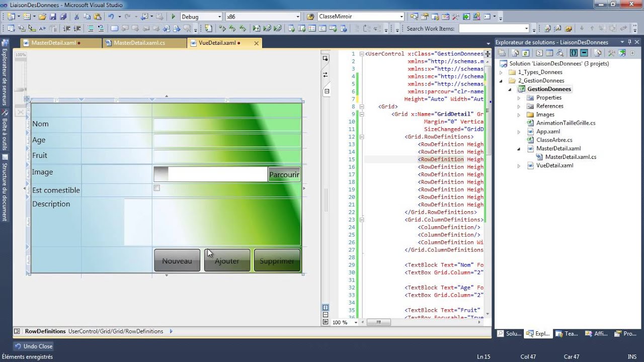The width and height of the screenshot is (644, 362).
Task: Collapse the 2_GestionDonnees solution folder
Action: click(x=501, y=80)
